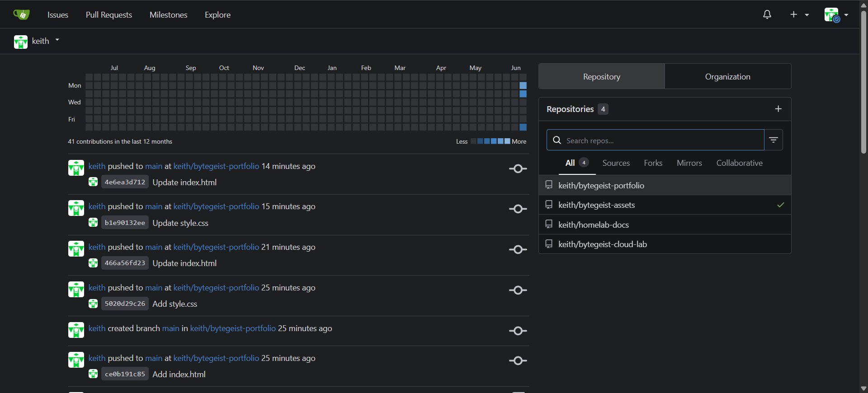Image resolution: width=868 pixels, height=393 pixels.
Task: Open the Gitea home logo
Action: click(x=21, y=14)
